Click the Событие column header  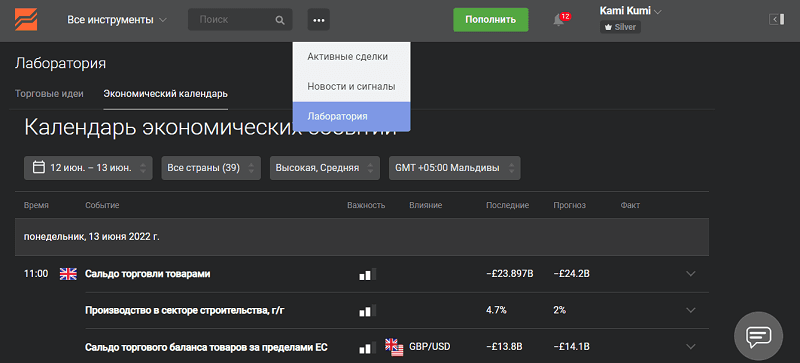click(102, 205)
